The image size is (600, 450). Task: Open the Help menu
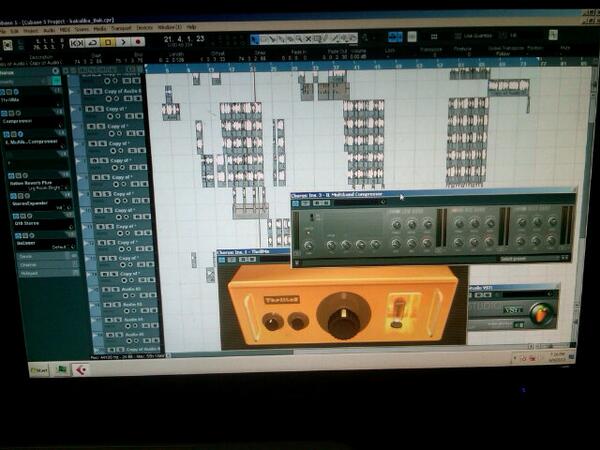point(191,27)
